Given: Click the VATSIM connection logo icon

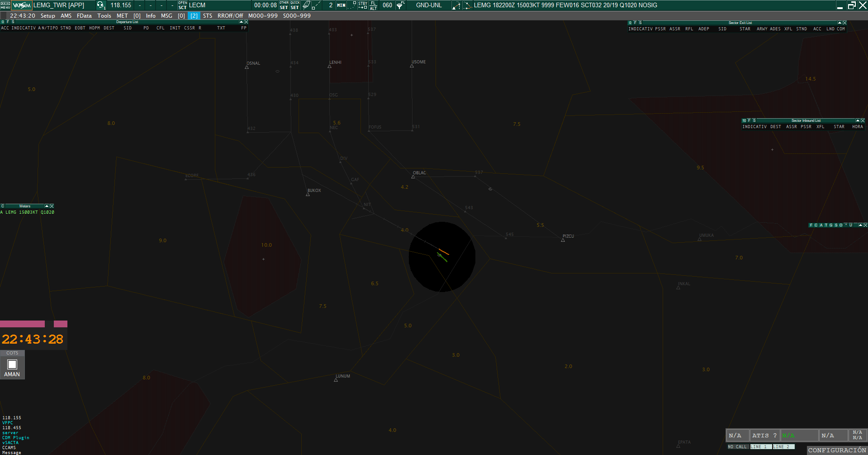Looking at the screenshot, I should coord(22,5).
